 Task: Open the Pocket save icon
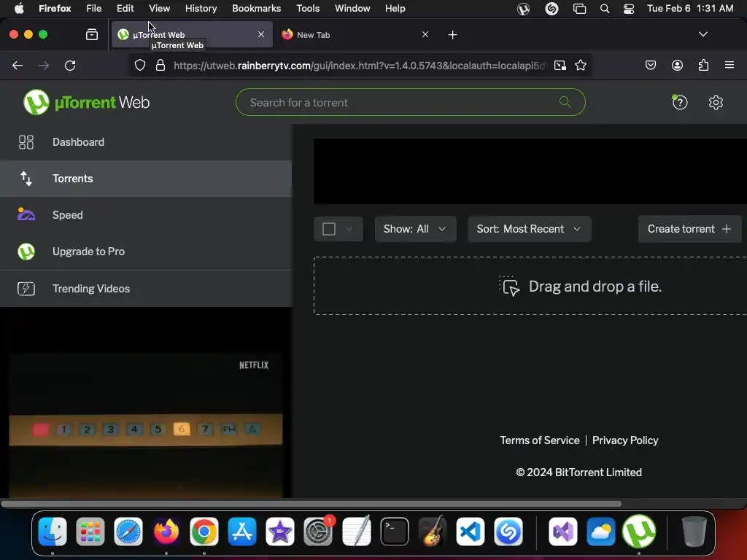tap(650, 65)
